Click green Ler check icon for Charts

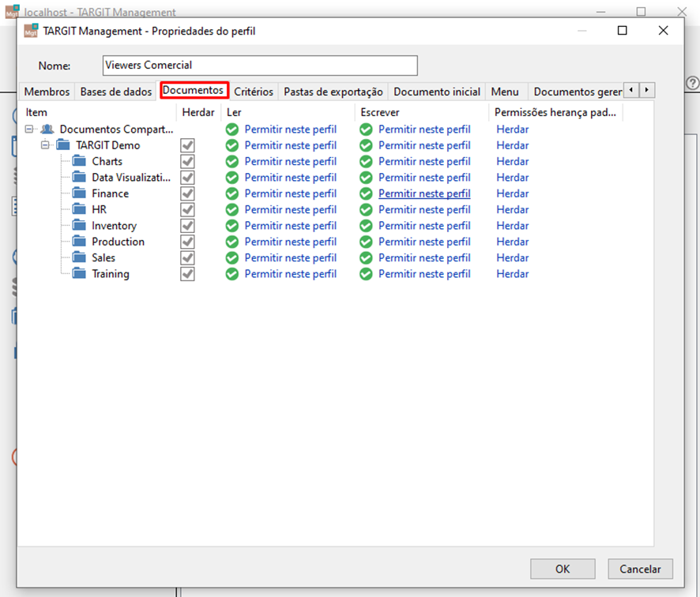pos(232,162)
